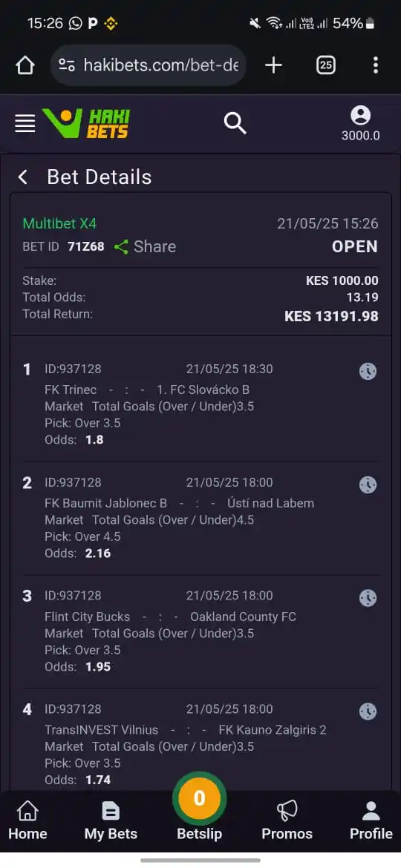Tap pending clock icon for Flint City Bucks
Screen dimensions: 401x868
(x=368, y=599)
